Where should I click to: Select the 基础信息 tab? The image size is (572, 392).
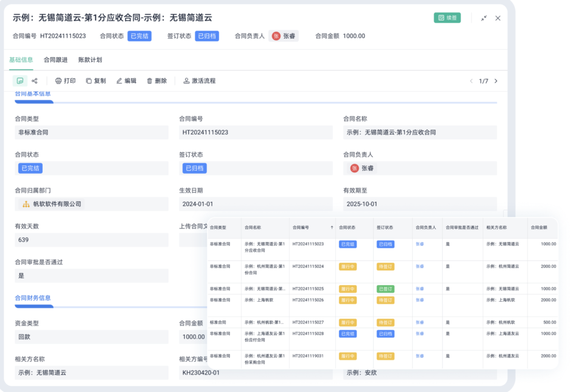pyautogui.click(x=21, y=60)
